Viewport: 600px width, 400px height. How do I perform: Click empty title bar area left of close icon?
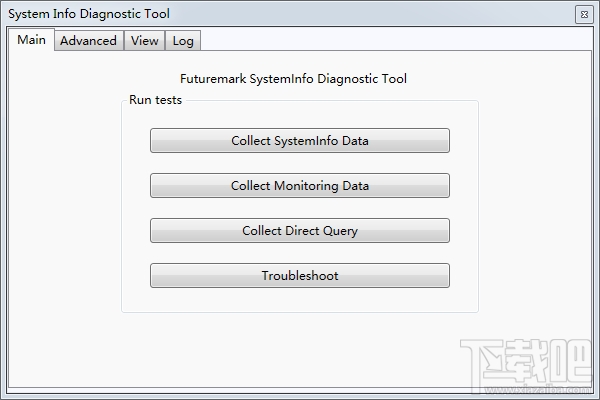click(x=400, y=14)
